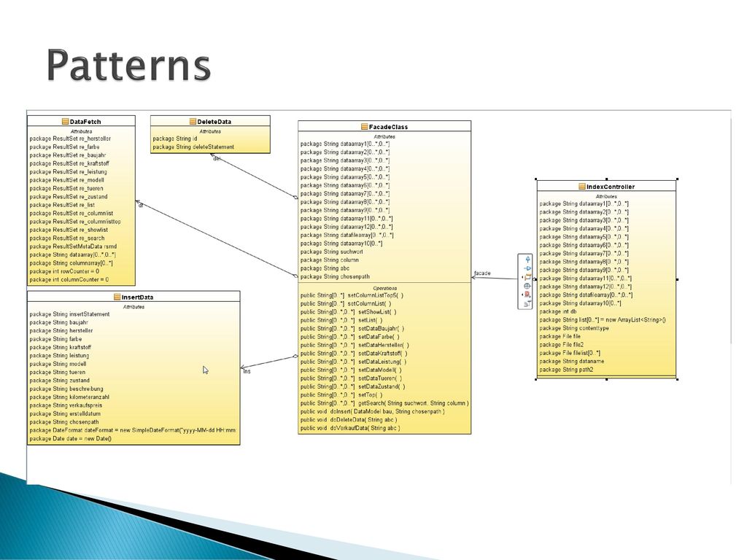This screenshot has height=560, width=747.
Task: Click 'package String id' in DeleteData
Action: coord(175,139)
